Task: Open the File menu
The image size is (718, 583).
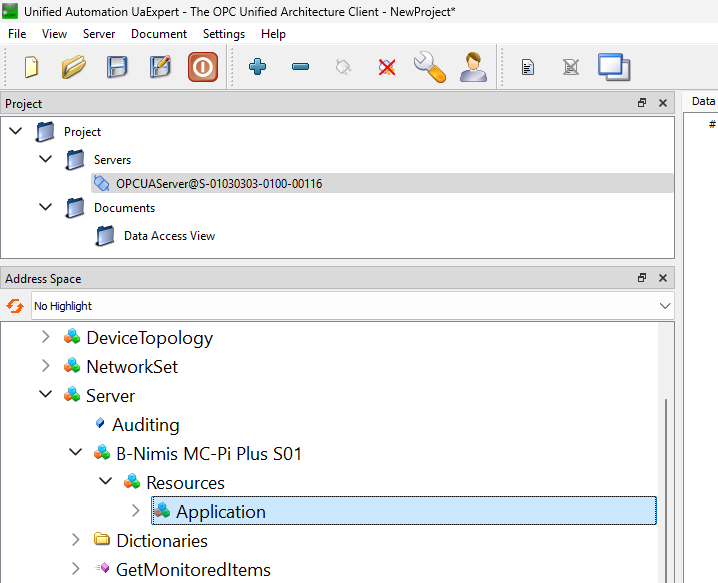Action: (17, 34)
